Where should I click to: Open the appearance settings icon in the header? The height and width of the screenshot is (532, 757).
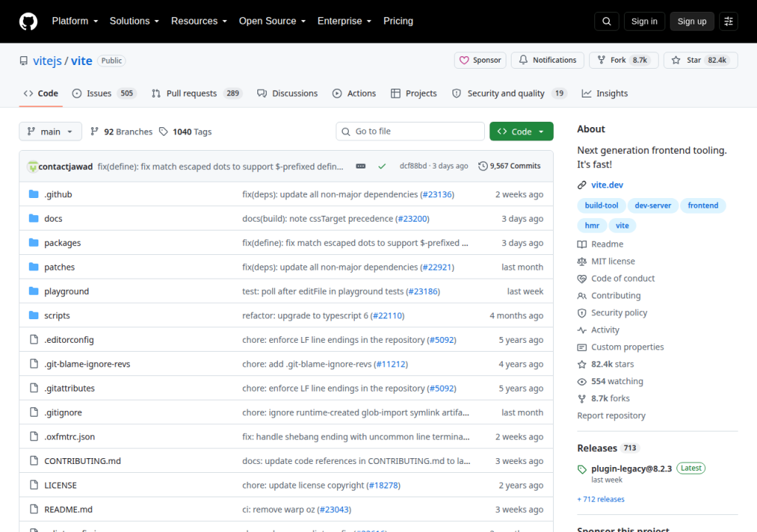(728, 21)
